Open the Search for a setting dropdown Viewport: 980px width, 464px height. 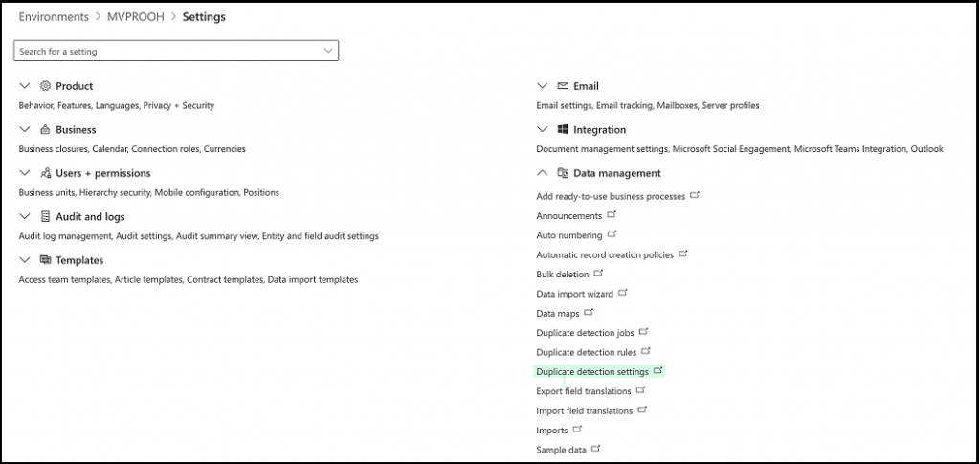pyautogui.click(x=329, y=51)
